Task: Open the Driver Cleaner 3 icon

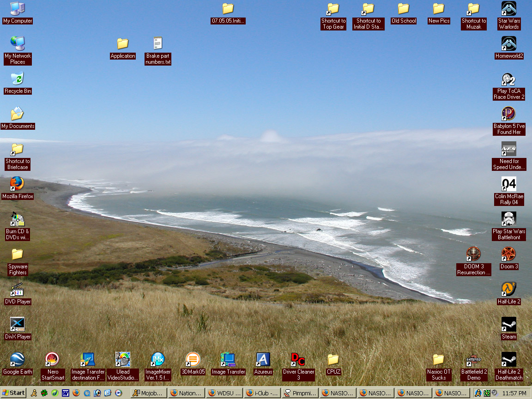Action: 298,360
